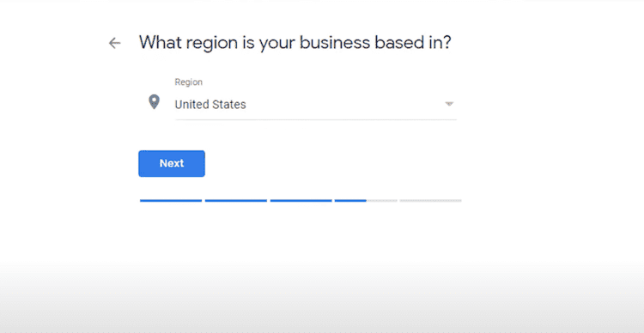Click the first blue progress bar segment
The image size is (644, 333).
tap(171, 200)
